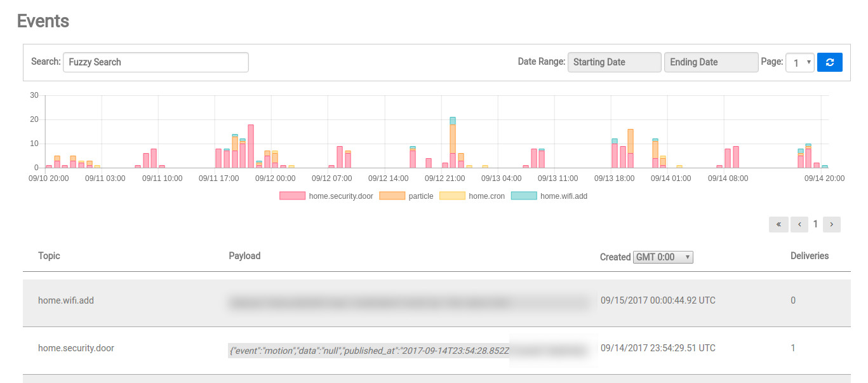Click the Payload column header
Viewport: 868px width, 383px height.
244,256
